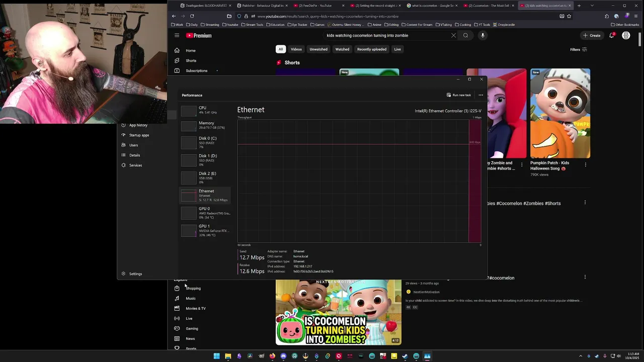Bookmark this page with the star
This screenshot has height=362, width=644.
click(x=569, y=16)
